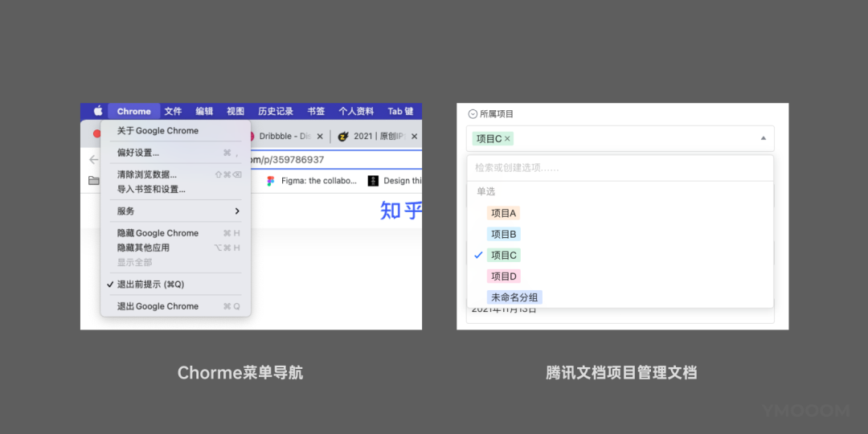The height and width of the screenshot is (434, 868).
Task: Select the checked 项目C option
Action: click(x=620, y=256)
